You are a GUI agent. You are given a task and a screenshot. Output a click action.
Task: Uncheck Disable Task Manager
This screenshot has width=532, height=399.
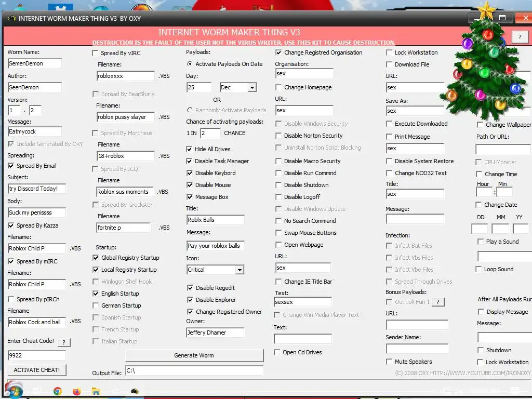189,161
